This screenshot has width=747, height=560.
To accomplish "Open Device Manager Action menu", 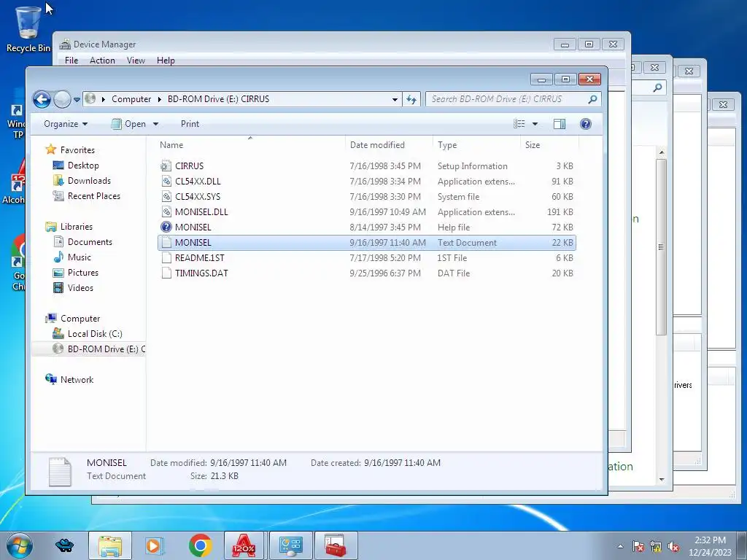I will point(102,61).
